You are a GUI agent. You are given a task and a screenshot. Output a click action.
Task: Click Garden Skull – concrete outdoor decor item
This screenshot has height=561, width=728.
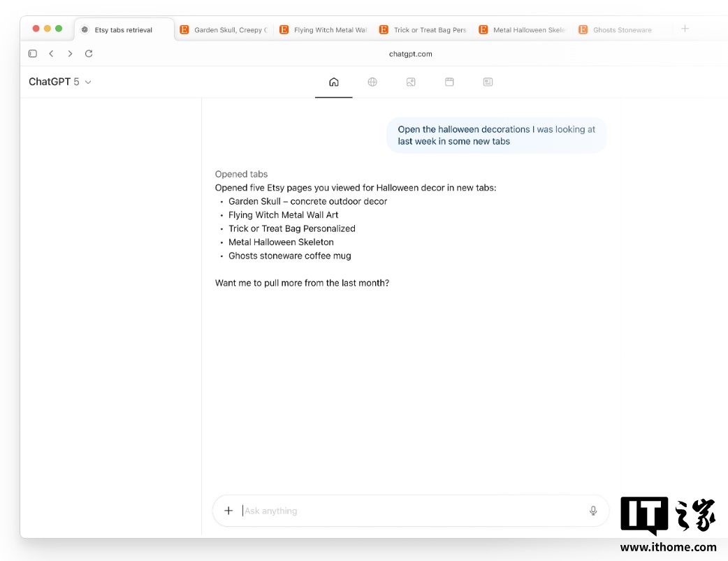coord(308,201)
